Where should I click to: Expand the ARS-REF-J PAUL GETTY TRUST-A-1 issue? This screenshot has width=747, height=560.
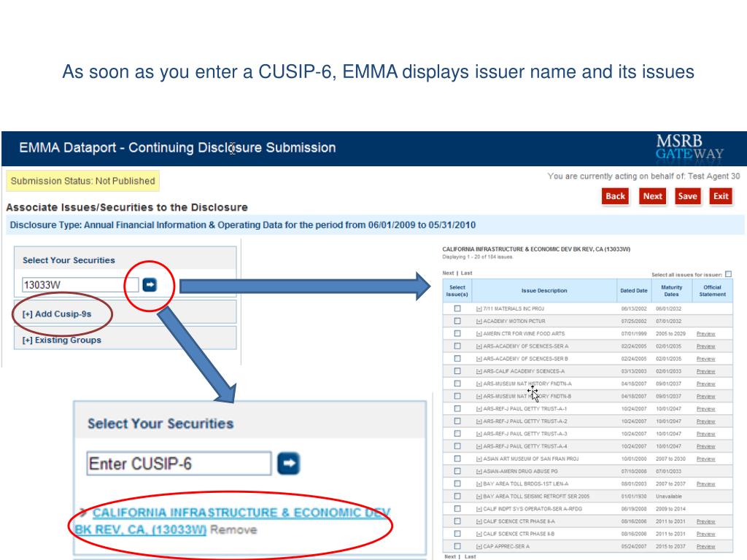479,408
